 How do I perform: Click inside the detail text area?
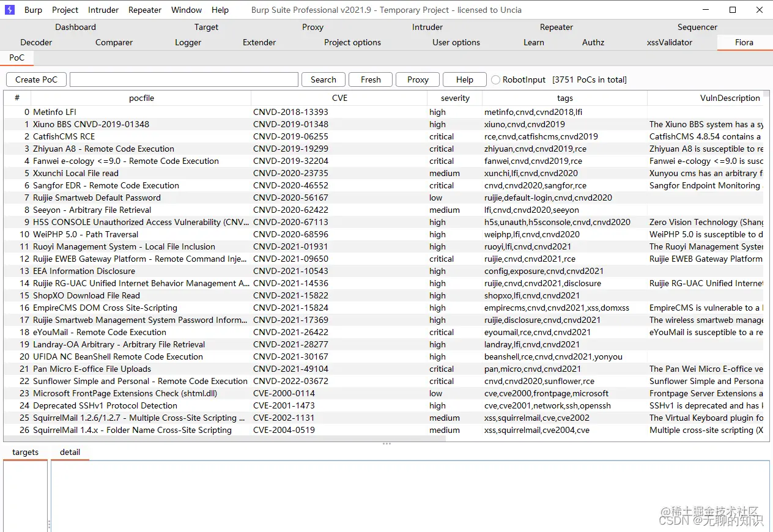pos(410,495)
